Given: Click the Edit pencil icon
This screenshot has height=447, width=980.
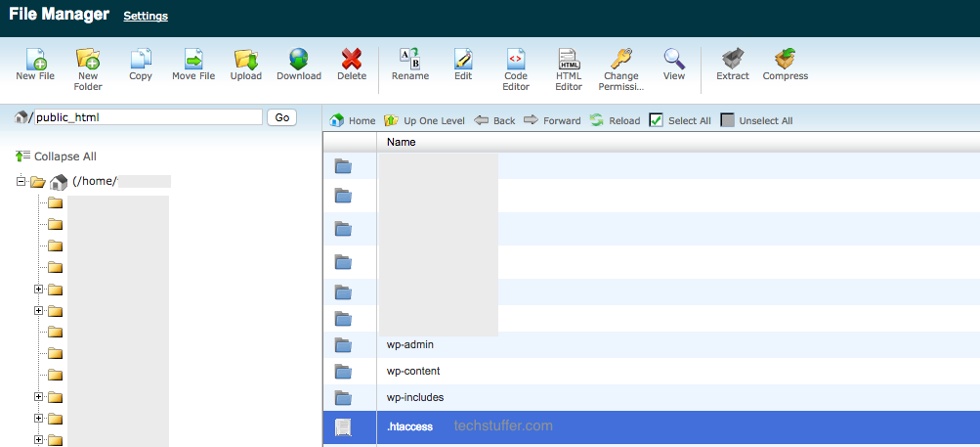Looking at the screenshot, I should click(463, 59).
